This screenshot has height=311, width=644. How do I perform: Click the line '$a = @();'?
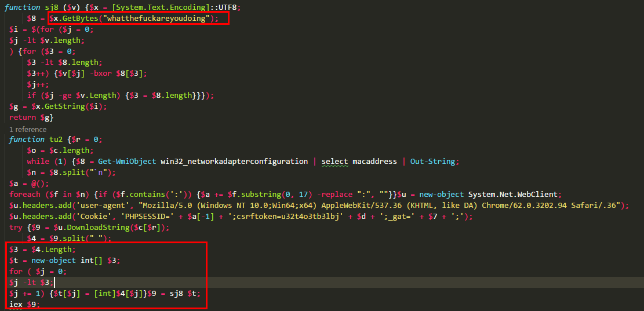(30, 184)
